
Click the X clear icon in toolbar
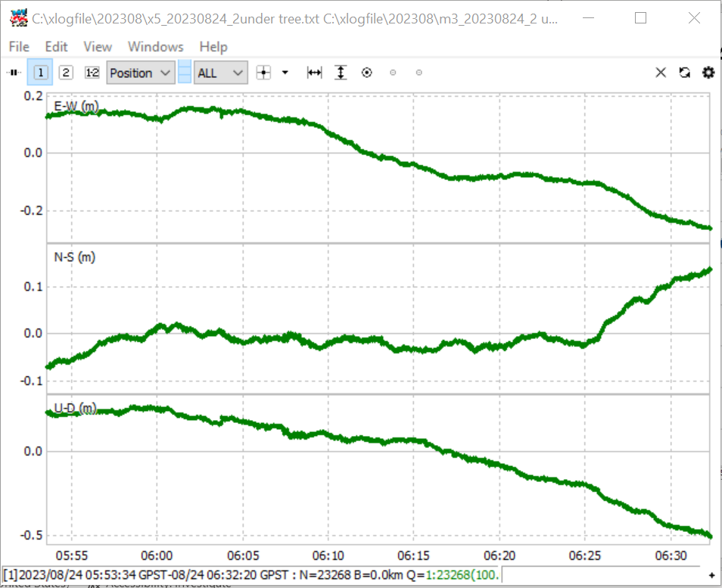[661, 73]
